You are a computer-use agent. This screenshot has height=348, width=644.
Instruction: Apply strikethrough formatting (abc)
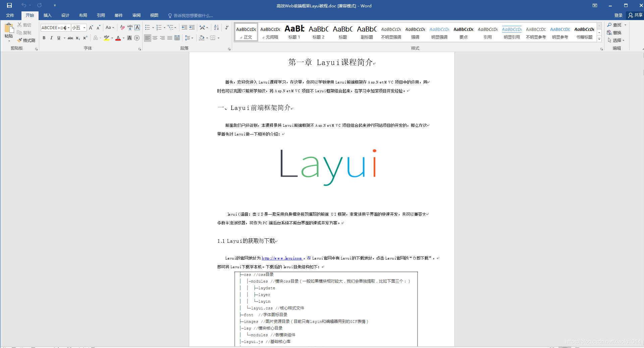pyautogui.click(x=70, y=38)
